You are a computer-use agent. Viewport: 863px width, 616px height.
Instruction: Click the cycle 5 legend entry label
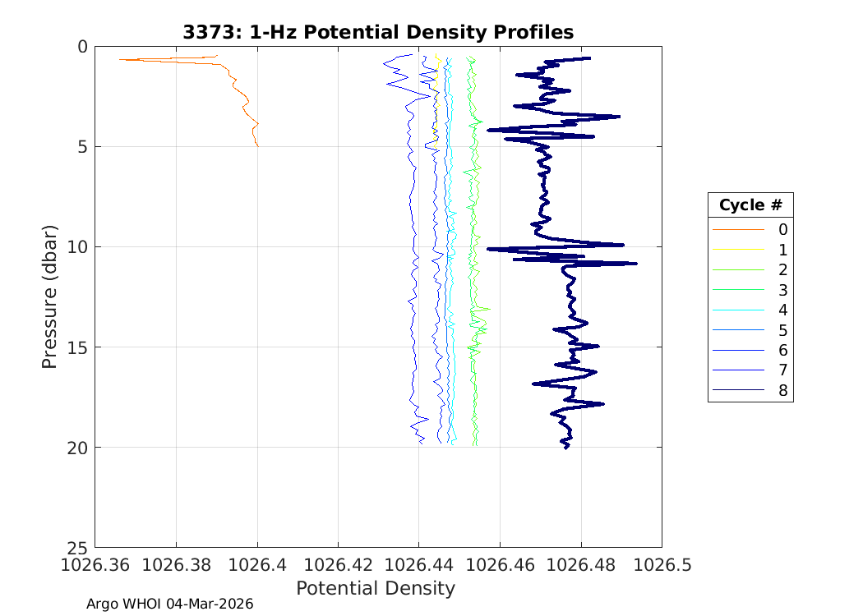[x=782, y=330]
